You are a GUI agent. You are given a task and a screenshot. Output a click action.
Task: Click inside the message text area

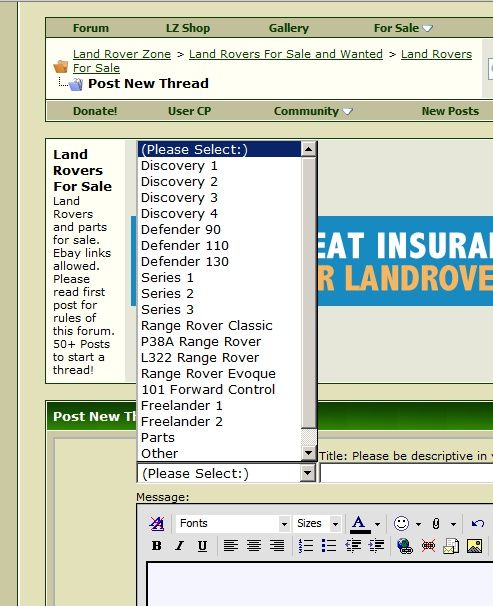(320, 584)
